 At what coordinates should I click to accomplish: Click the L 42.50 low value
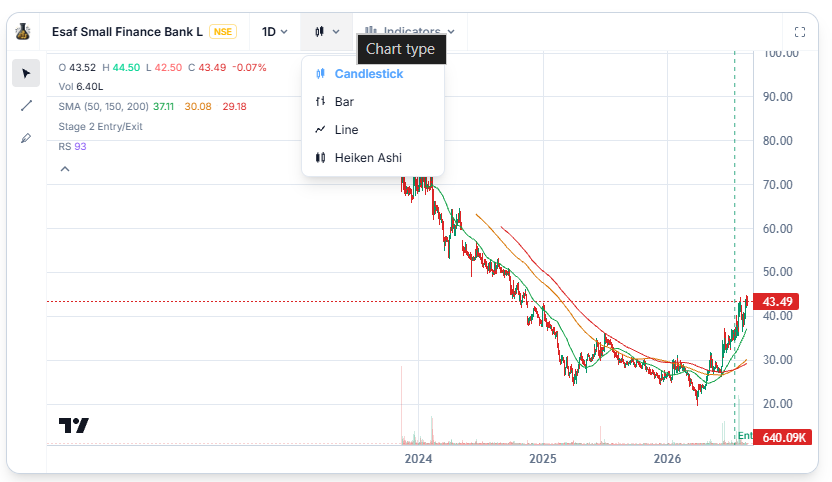click(x=164, y=67)
